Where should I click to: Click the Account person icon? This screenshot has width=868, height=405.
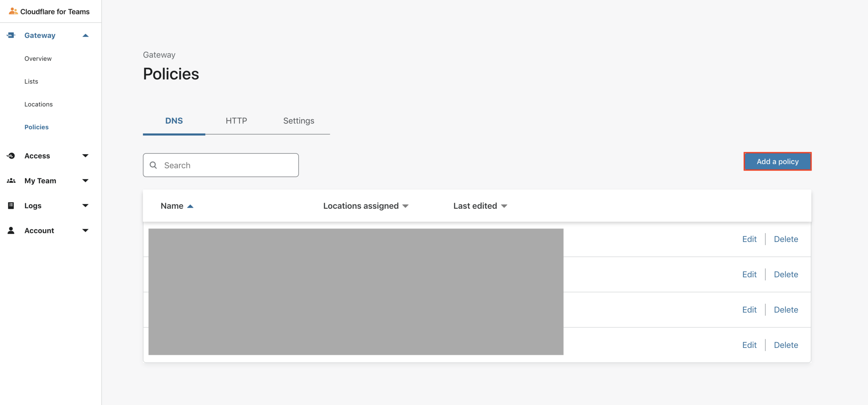(11, 230)
